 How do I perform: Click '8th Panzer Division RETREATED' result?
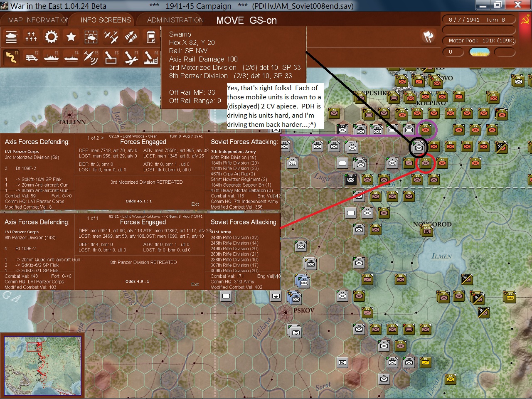coord(143,262)
